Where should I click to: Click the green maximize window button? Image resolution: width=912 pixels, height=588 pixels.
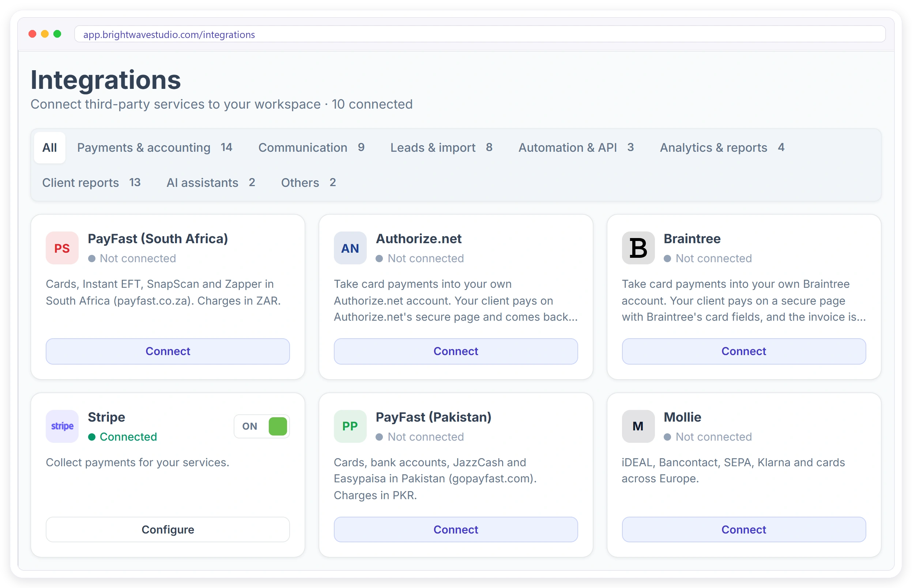click(57, 34)
